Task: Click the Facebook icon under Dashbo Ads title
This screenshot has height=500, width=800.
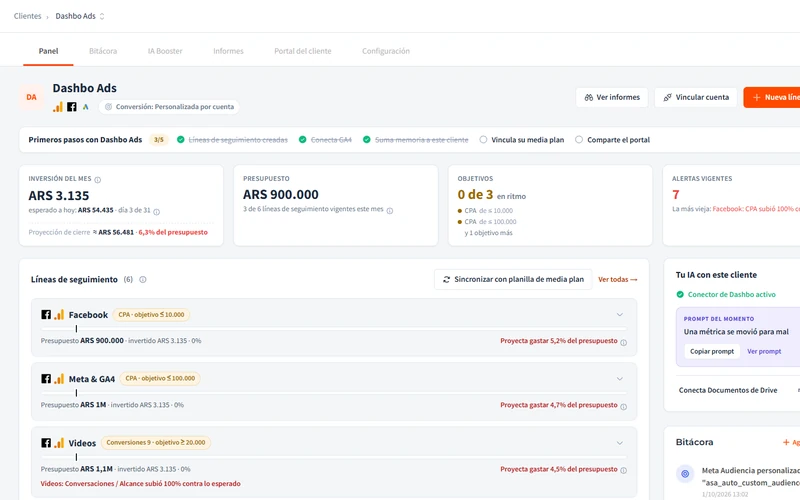Action: (72, 107)
